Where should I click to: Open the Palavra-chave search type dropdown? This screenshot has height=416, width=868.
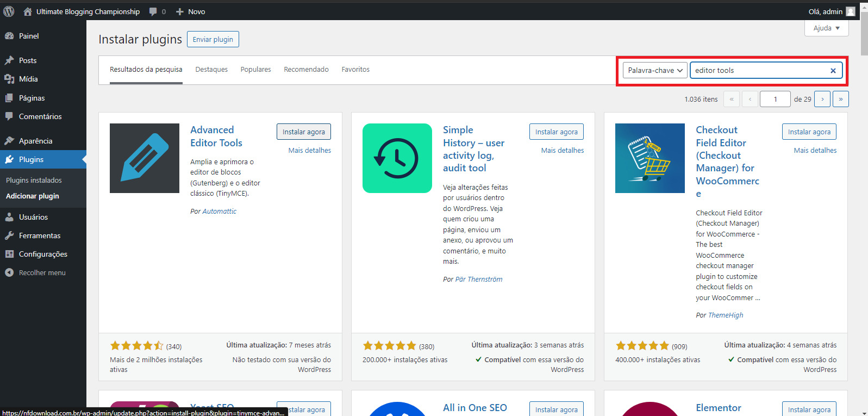[655, 70]
